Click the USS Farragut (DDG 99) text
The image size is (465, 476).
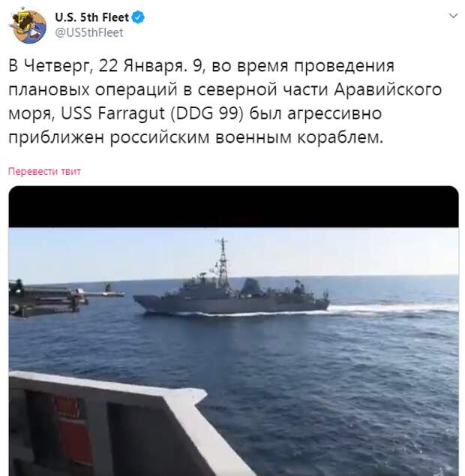[152, 113]
